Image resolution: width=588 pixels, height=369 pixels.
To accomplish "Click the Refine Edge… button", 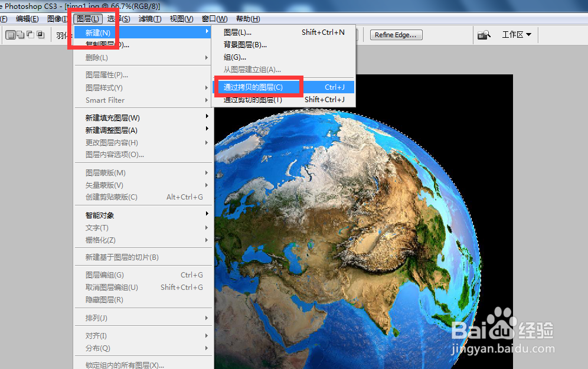I will [x=396, y=35].
